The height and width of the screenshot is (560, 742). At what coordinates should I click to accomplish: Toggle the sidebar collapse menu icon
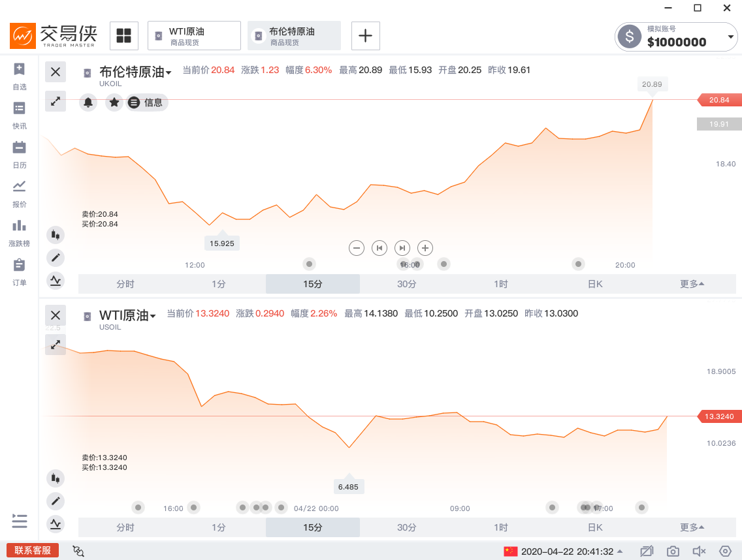pos(20,521)
